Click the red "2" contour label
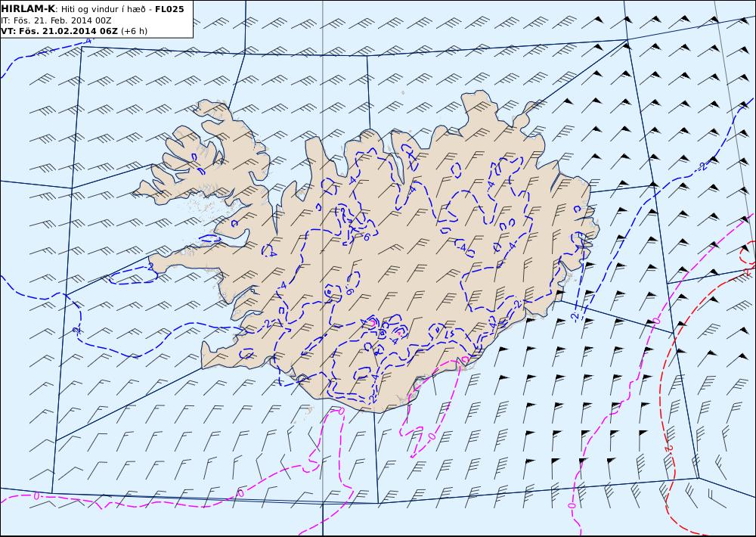This screenshot has height=537, width=756. click(x=668, y=449)
